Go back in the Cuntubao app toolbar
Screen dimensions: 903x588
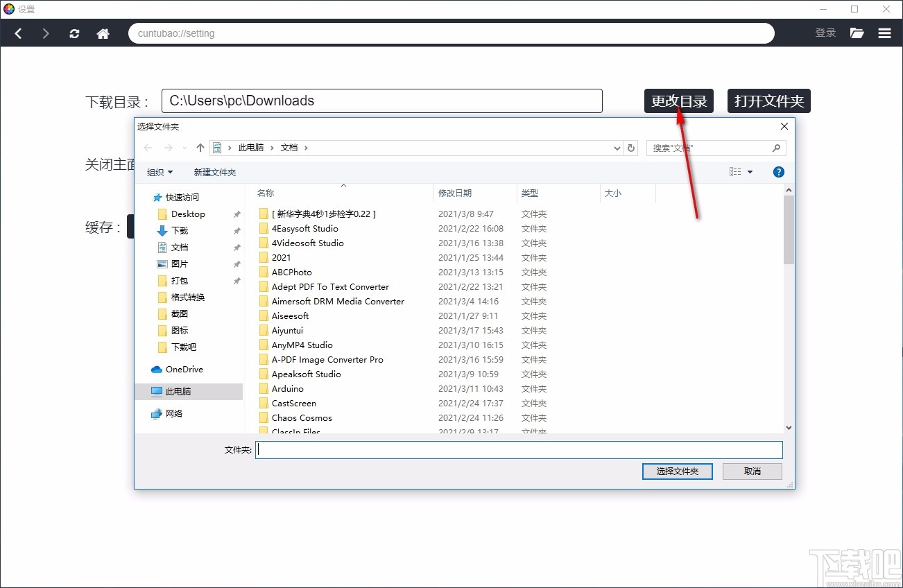pos(19,33)
